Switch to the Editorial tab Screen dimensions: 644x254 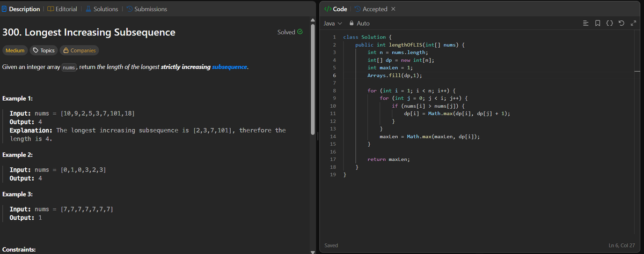coord(62,9)
